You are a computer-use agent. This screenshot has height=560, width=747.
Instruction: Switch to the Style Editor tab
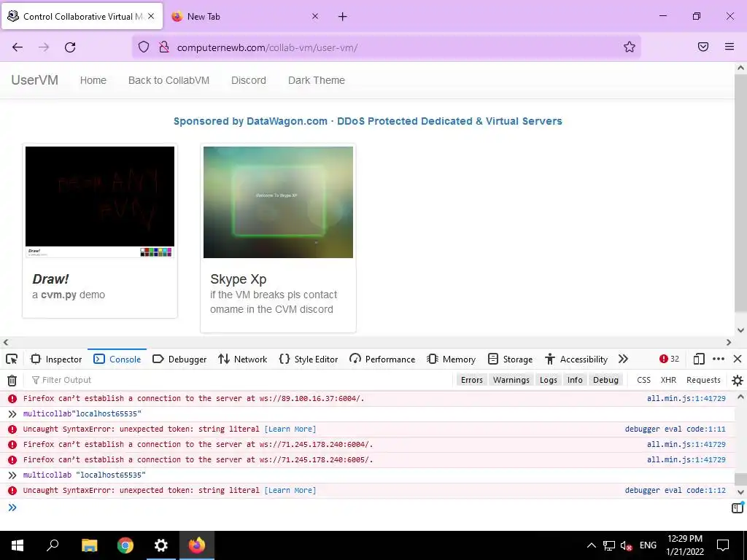309,359
